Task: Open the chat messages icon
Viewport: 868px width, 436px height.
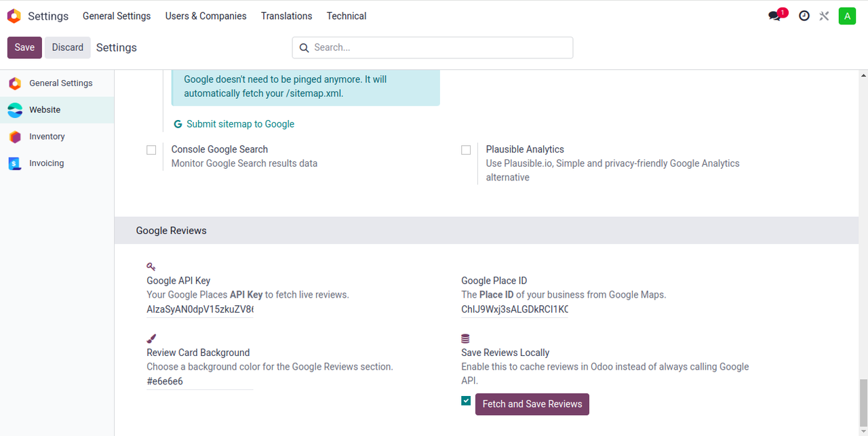Action: [774, 16]
